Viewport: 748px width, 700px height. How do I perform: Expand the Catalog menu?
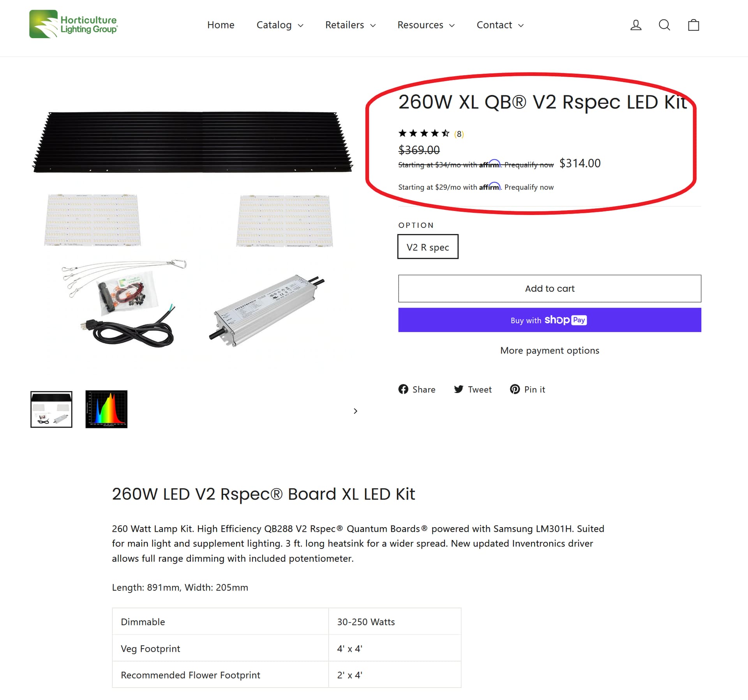coord(280,25)
